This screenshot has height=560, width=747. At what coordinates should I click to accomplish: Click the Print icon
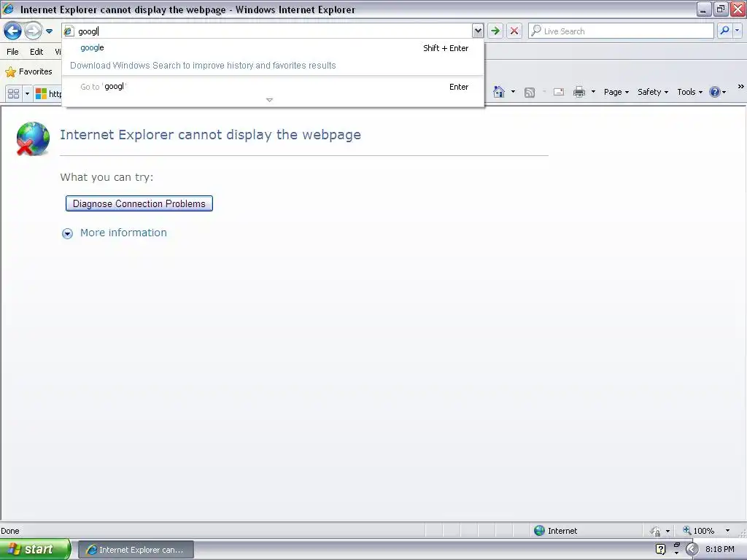579,92
